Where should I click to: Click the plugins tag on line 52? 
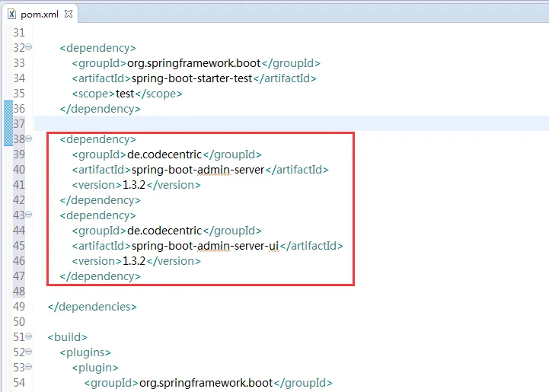point(85,352)
